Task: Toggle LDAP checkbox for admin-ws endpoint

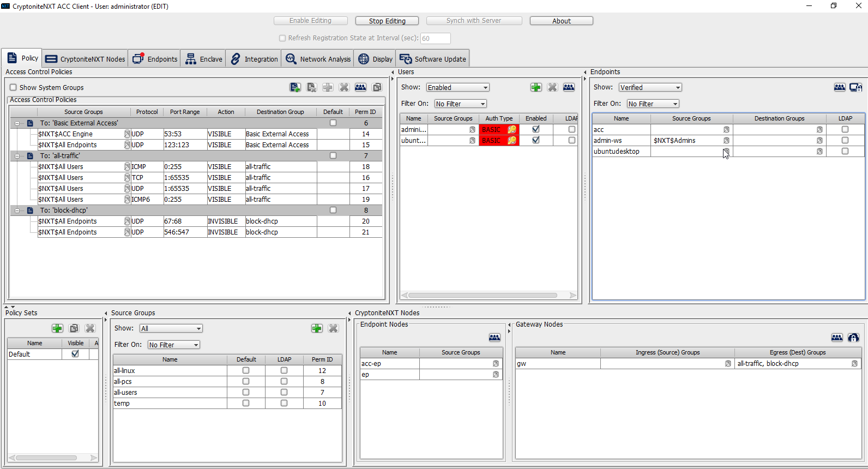Action: 845,141
